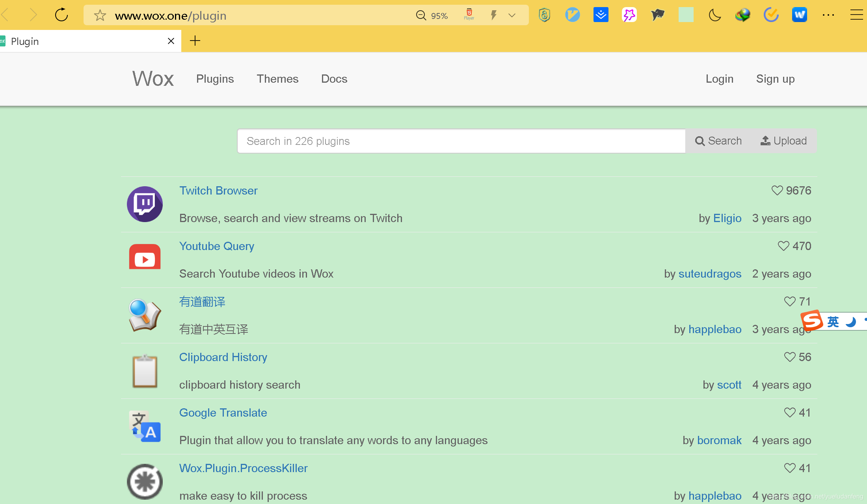Screen dimensions: 867x504
Task: Like ProcessKiller with heart icon
Action: coord(790,468)
